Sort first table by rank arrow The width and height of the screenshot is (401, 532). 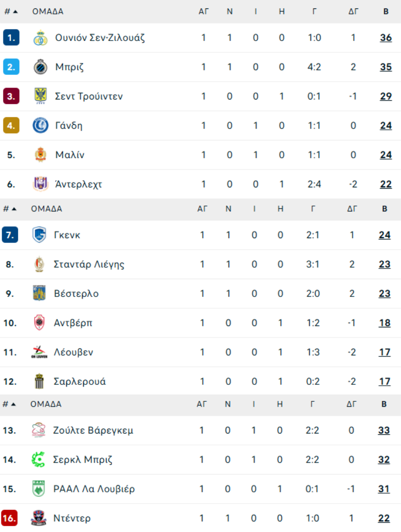[15, 12]
